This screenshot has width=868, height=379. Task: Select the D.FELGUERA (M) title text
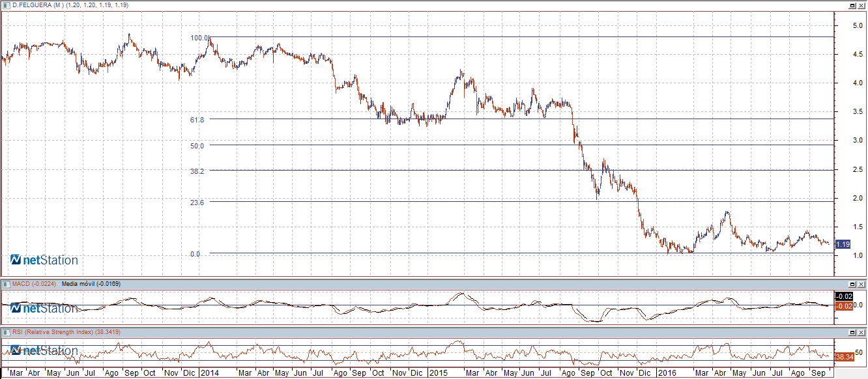(x=36, y=5)
